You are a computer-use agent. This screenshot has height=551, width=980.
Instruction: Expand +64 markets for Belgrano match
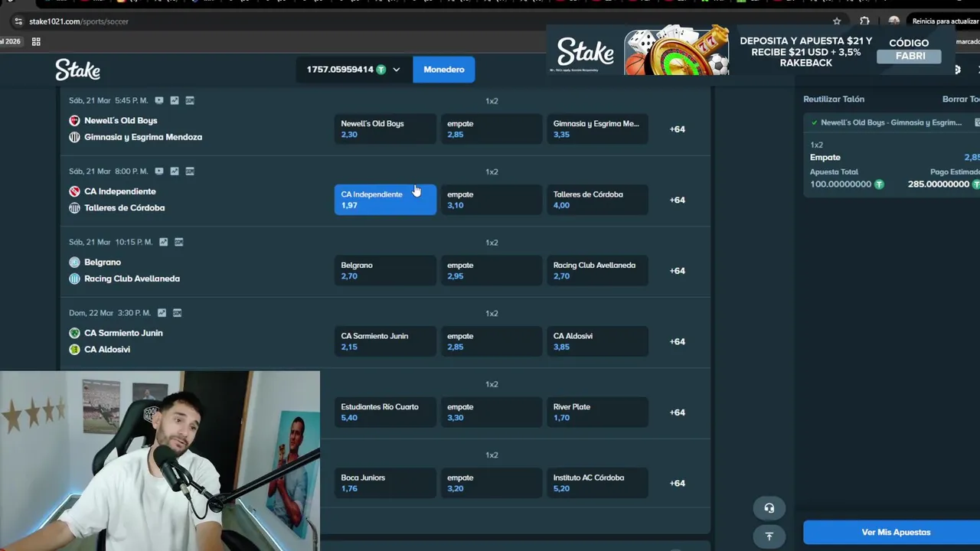click(678, 270)
